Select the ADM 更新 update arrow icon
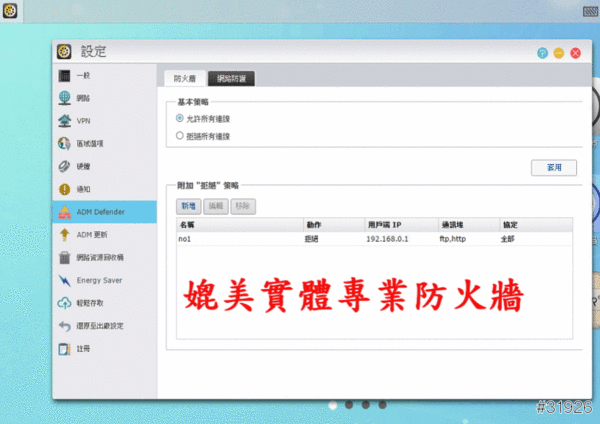Screen dimensions: 600x424 pyautogui.click(x=64, y=234)
